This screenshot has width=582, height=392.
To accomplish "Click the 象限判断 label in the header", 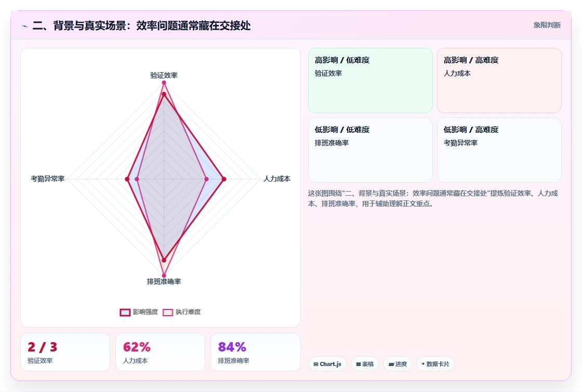I will tap(547, 25).
